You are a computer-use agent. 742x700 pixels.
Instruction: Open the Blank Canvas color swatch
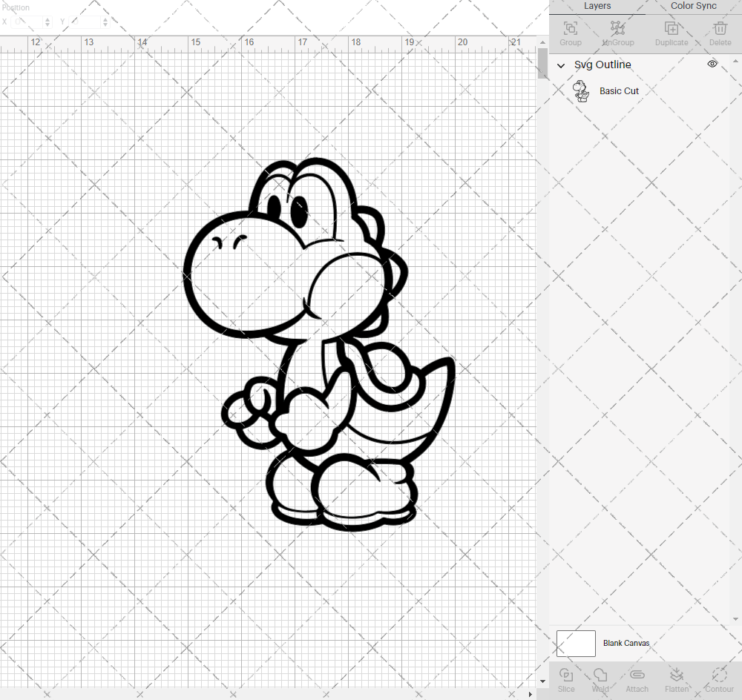pyautogui.click(x=576, y=643)
